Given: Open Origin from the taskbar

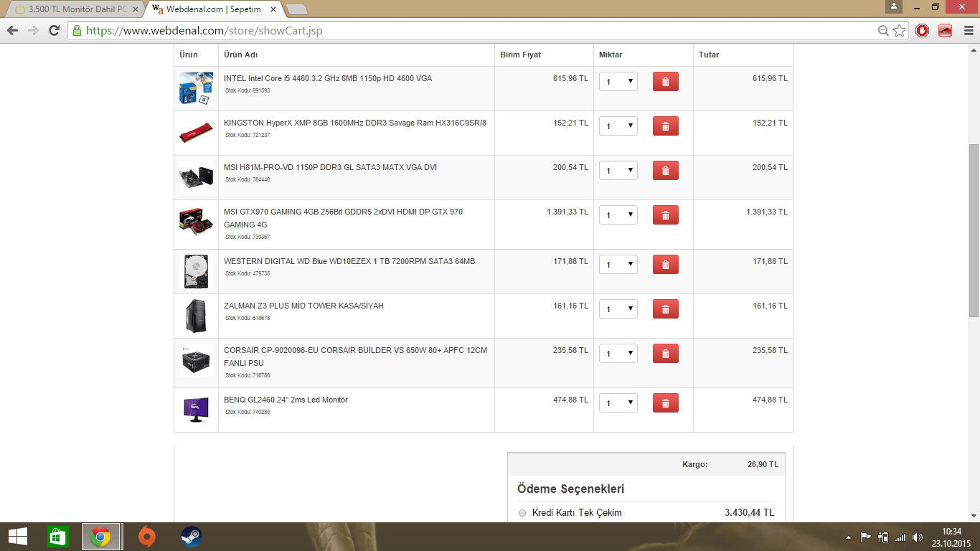Looking at the screenshot, I should 146,537.
